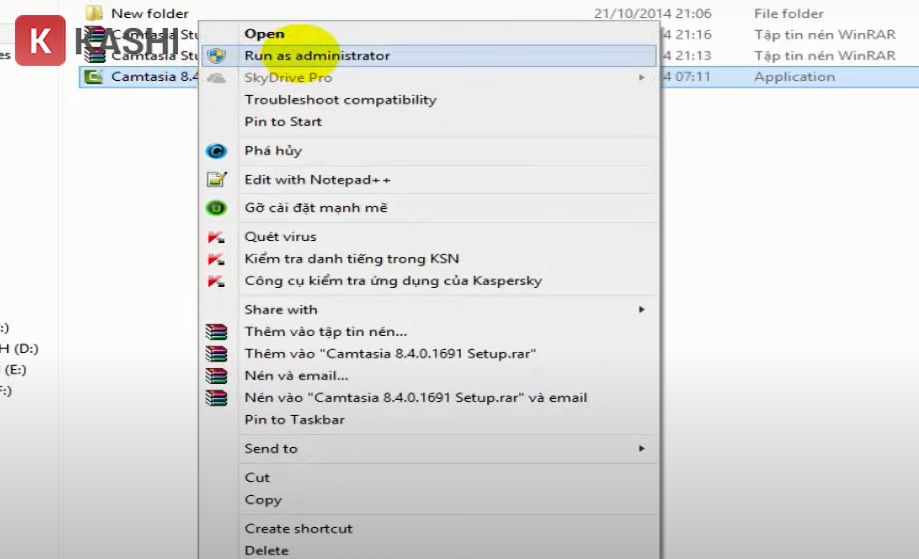Choose Thêm vào tập tin nén...
919x559 pixels.
coord(325,332)
